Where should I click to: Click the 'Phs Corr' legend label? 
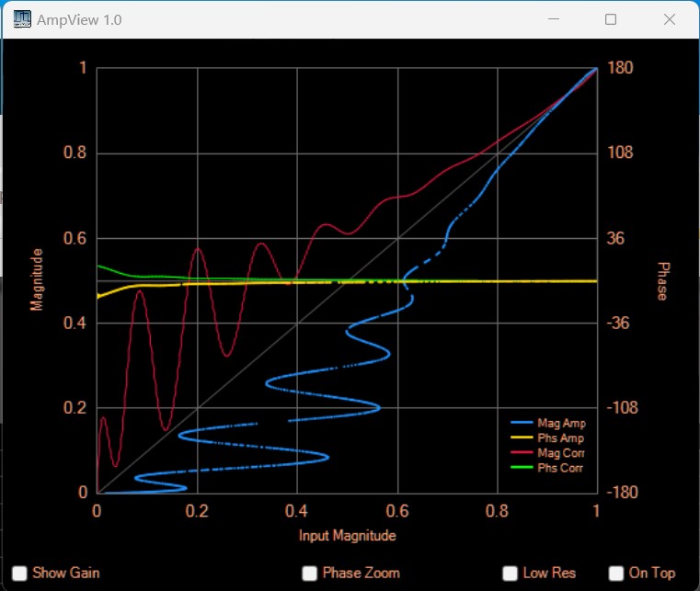pos(560,468)
